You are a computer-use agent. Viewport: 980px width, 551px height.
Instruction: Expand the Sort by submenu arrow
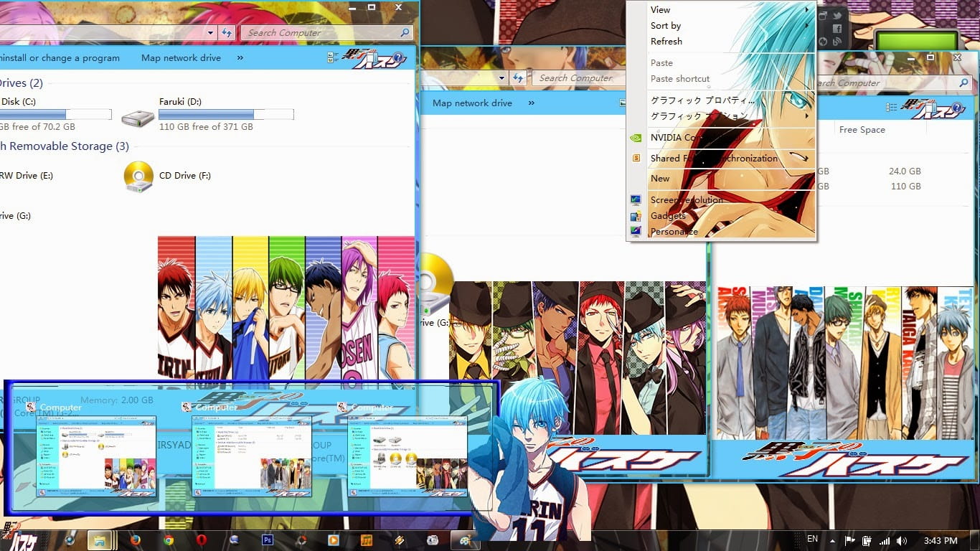click(806, 25)
